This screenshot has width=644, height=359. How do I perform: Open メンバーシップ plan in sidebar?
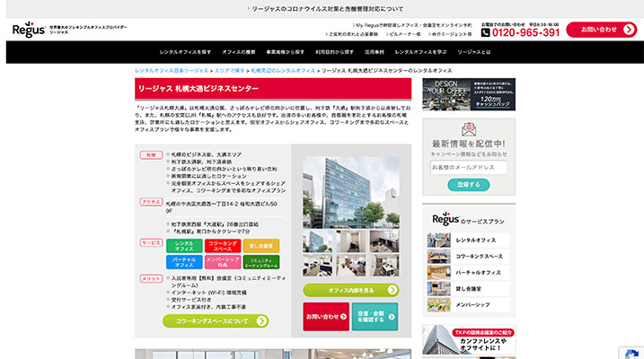468,305
